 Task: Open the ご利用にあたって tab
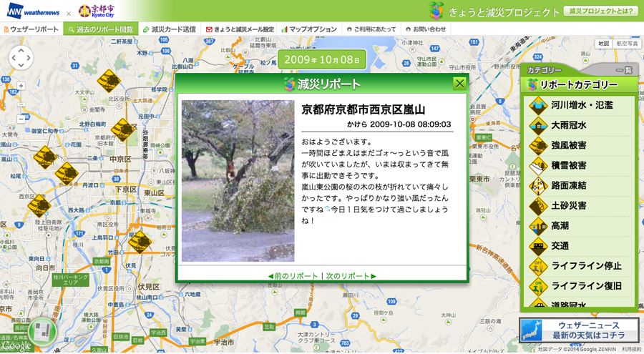point(371,29)
